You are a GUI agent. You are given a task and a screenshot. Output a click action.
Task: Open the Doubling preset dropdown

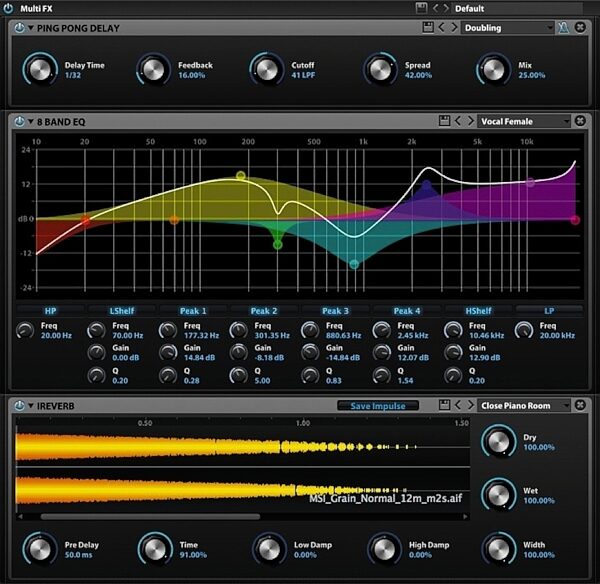508,28
